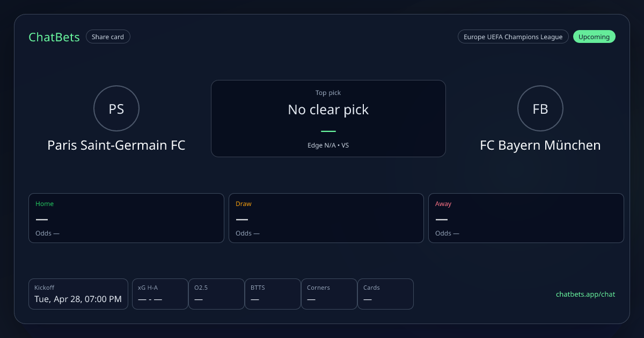Click the No clear pick heading
This screenshot has width=644, height=338.
pyautogui.click(x=328, y=110)
